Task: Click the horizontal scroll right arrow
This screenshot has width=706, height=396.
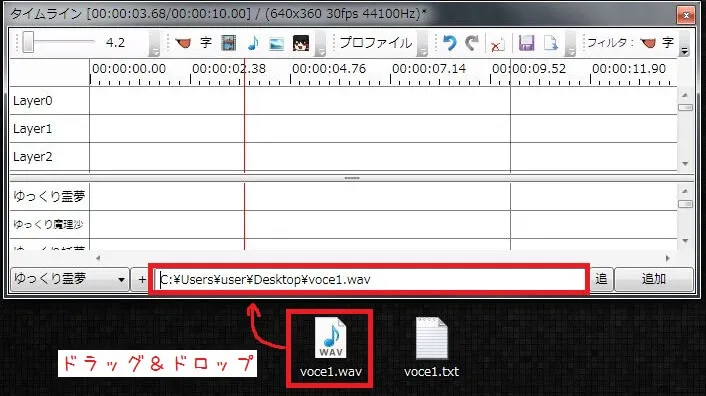Action: tap(667, 258)
